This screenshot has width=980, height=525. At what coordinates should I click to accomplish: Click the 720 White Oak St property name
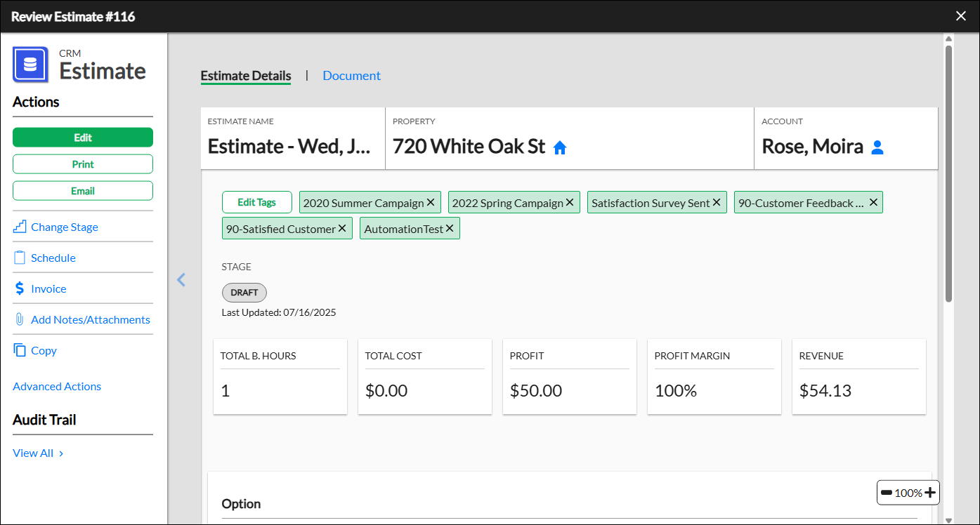(x=469, y=146)
